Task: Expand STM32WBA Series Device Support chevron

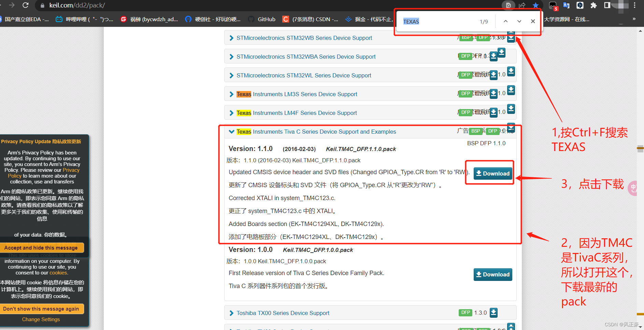Action: point(231,57)
